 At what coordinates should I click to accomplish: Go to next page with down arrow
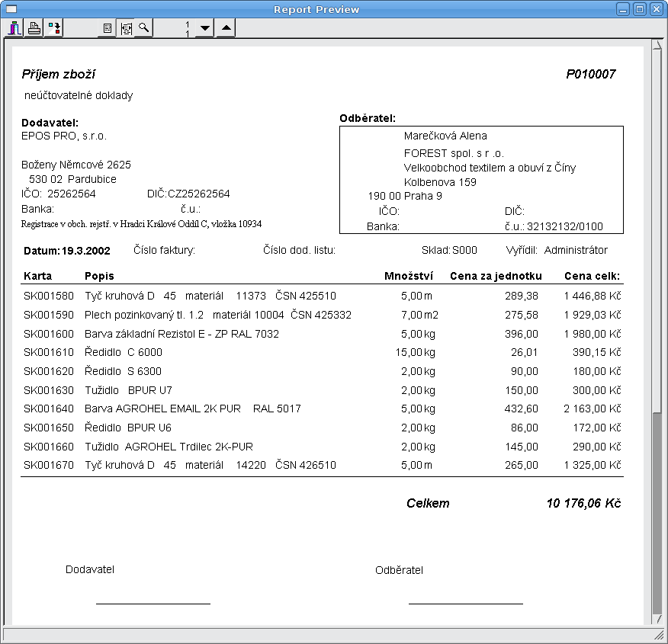[x=204, y=28]
